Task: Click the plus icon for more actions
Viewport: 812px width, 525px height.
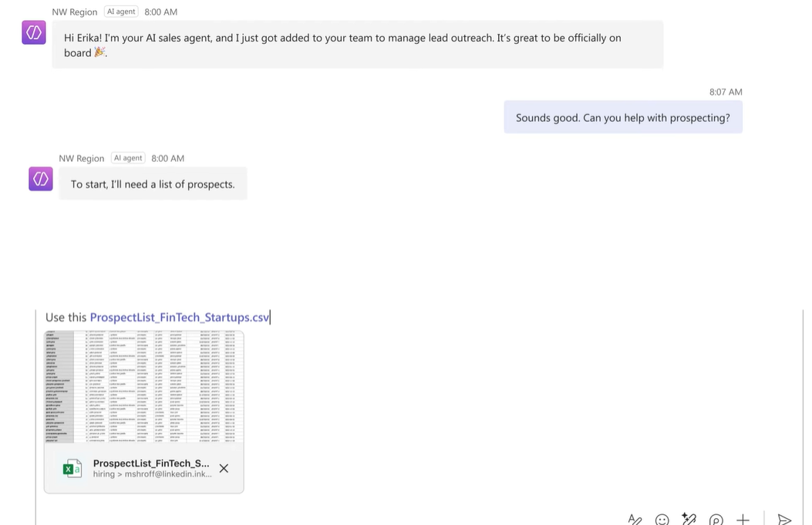Action: tap(743, 520)
